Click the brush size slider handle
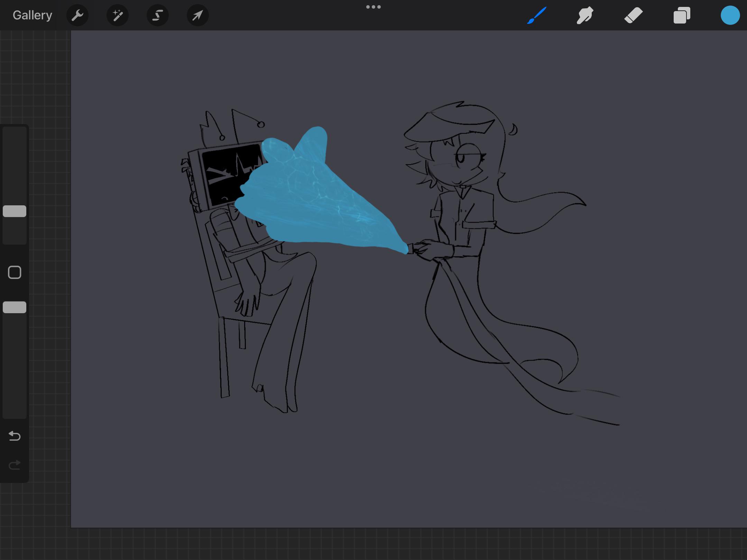Viewport: 747px width, 560px height. 15,211
